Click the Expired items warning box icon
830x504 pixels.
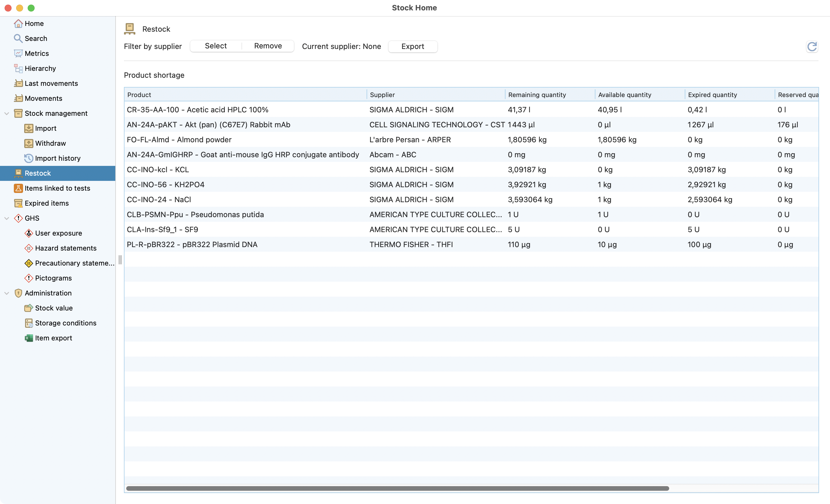(x=18, y=203)
